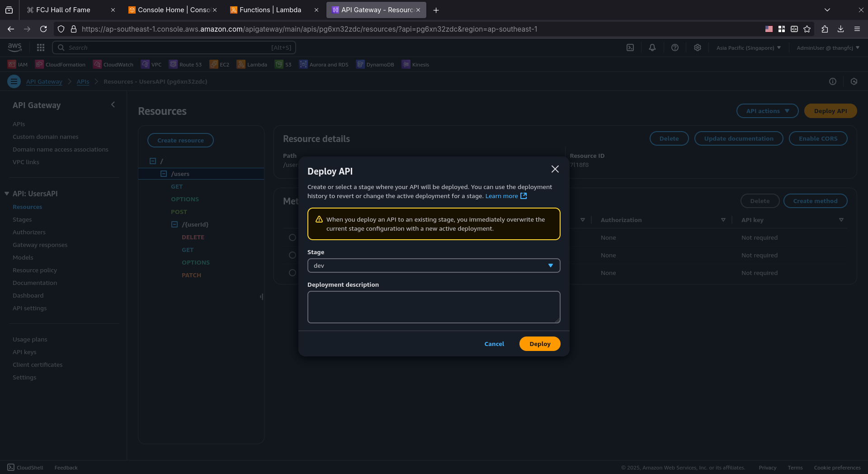Collapse the /users resource tree node
Image resolution: width=868 pixels, height=474 pixels.
point(164,174)
